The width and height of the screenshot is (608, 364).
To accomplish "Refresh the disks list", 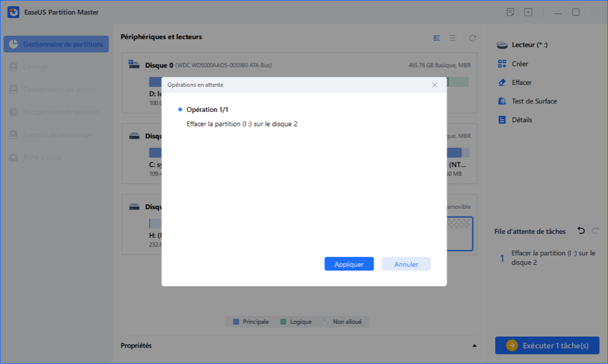I will pyautogui.click(x=472, y=38).
